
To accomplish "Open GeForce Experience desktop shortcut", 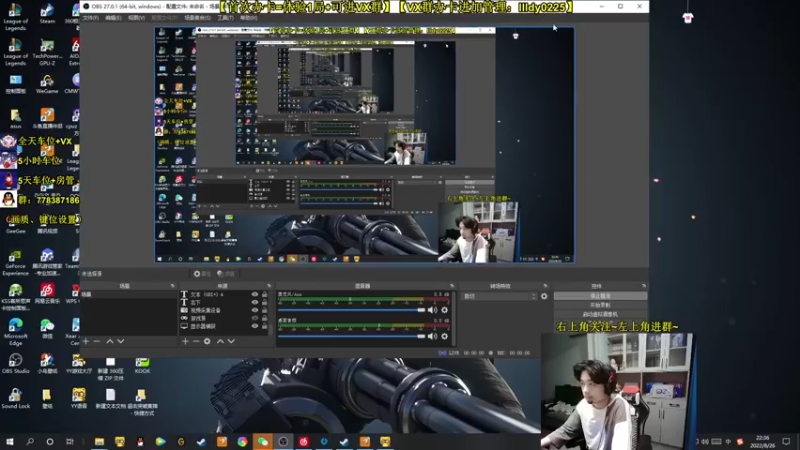I will 15,263.
